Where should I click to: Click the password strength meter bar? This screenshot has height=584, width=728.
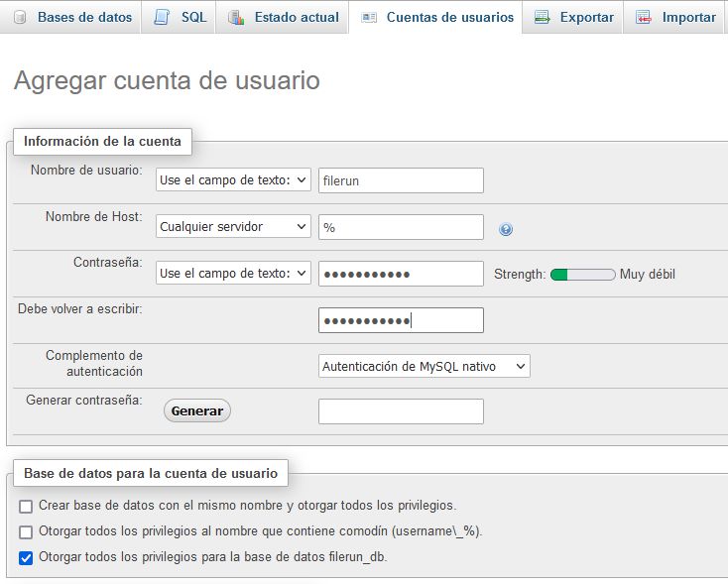582,274
